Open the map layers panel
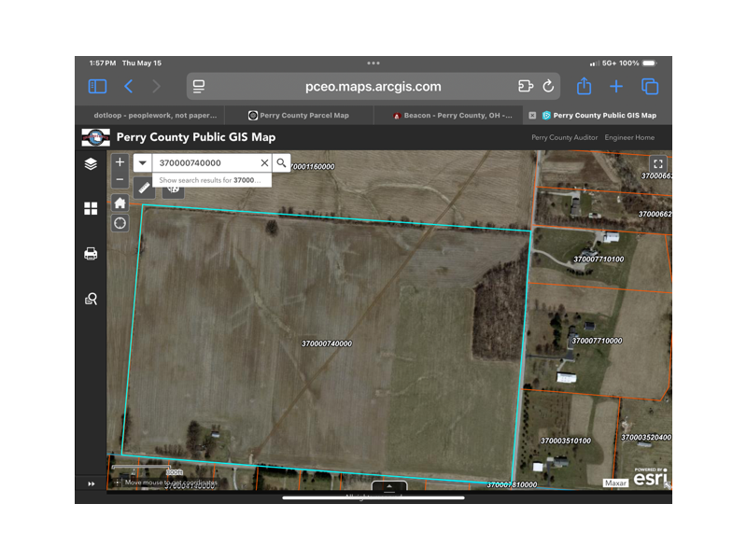Viewport: 747px width, 560px height. pos(91,164)
